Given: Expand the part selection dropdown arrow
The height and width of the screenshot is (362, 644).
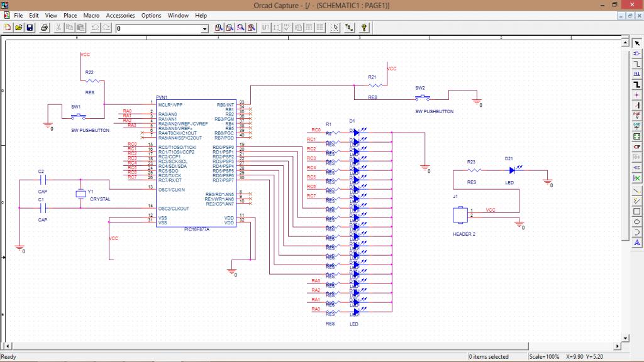Looking at the screenshot, I should [x=204, y=29].
